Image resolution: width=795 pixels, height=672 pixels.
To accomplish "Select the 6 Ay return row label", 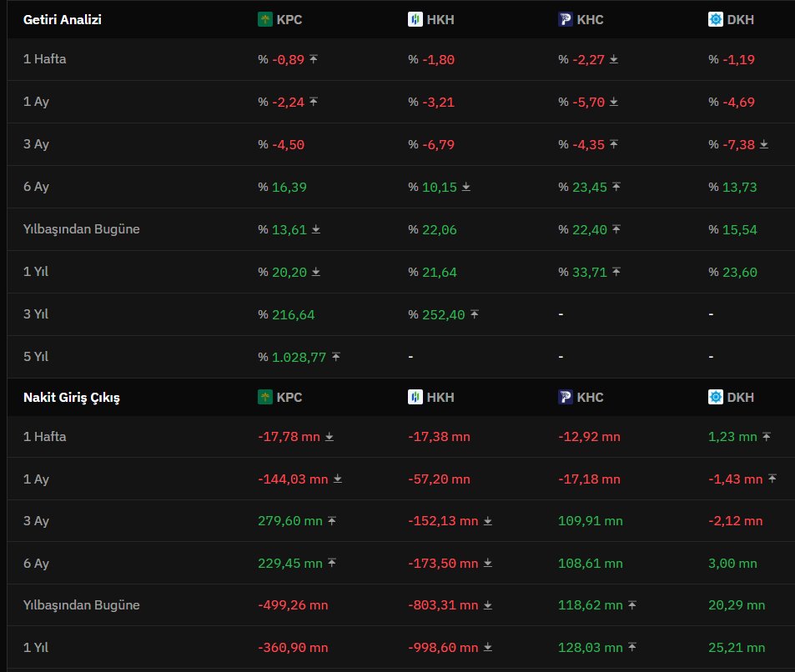I will point(36,187).
